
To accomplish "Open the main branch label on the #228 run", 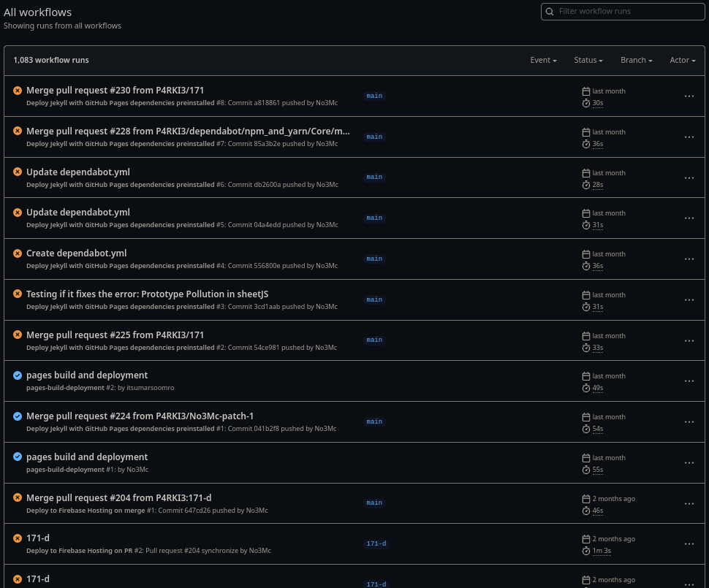I will (374, 137).
